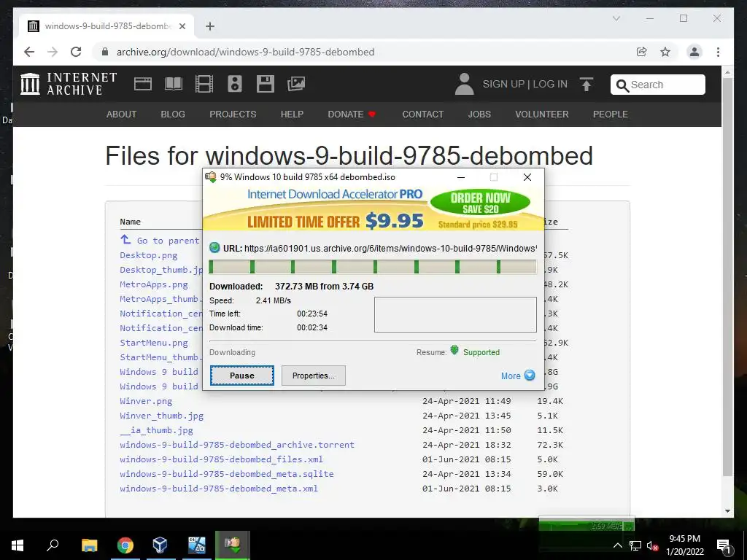Show hidden tray icons chevron

(x=617, y=545)
